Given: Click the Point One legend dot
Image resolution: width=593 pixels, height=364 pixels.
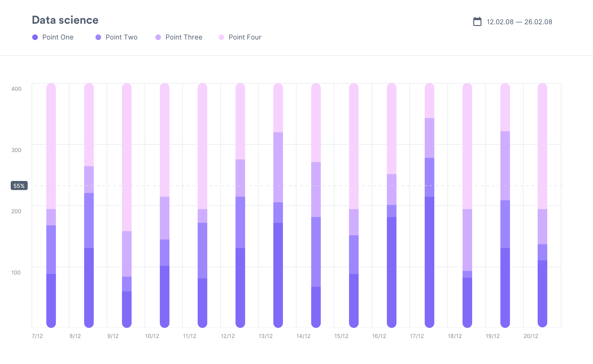Looking at the screenshot, I should point(35,37).
